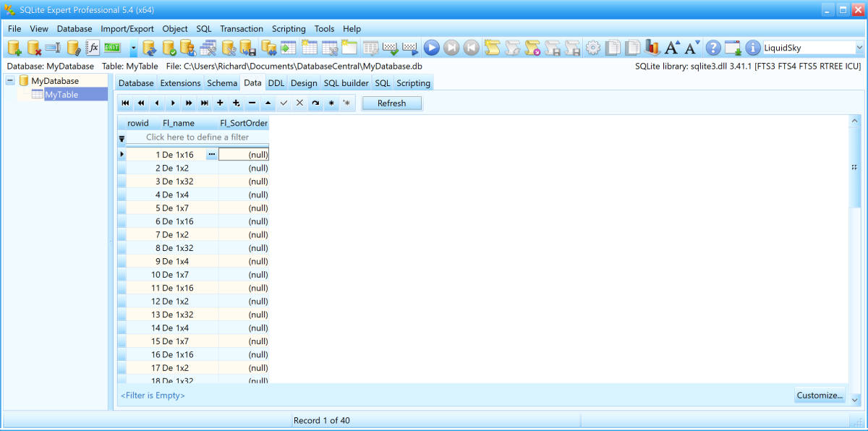868x431 pixels.
Task: Click the database check icon with green tick
Action: 169,48
